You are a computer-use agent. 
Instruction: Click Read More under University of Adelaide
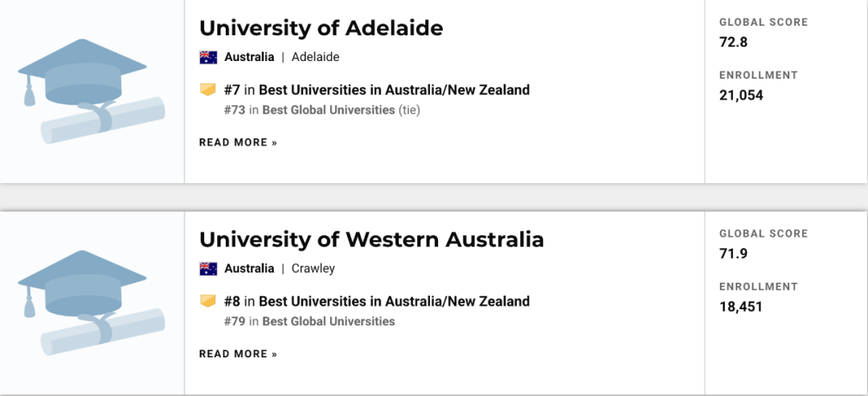[238, 142]
